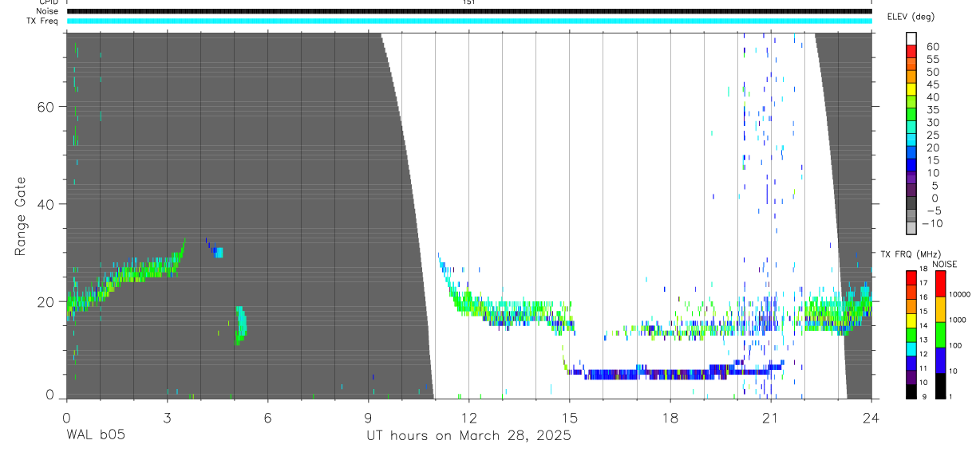Image resolution: width=980 pixels, height=452 pixels.
Task: Click the cyan segment of the TX FRQ colorbar
Action: [x=913, y=348]
